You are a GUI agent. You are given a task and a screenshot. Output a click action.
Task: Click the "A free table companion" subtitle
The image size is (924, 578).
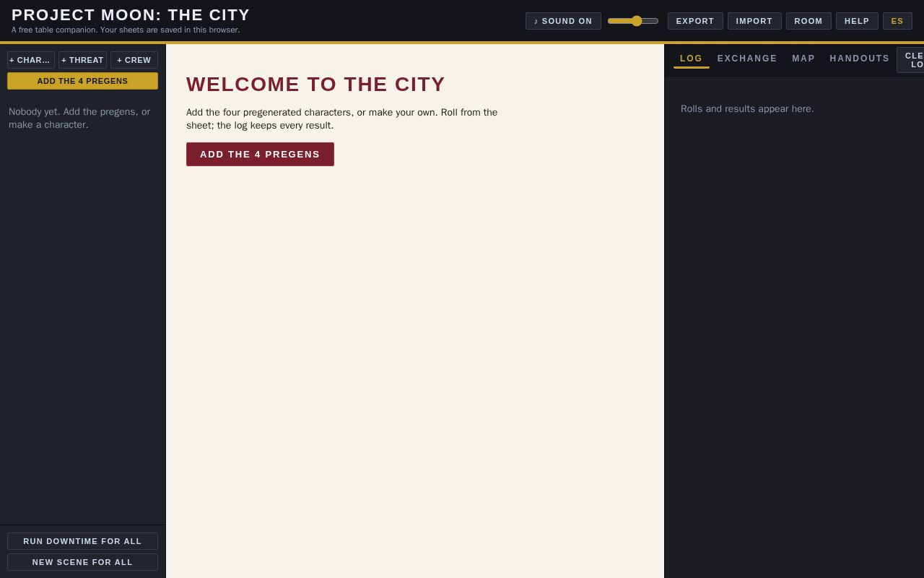pos(126,30)
